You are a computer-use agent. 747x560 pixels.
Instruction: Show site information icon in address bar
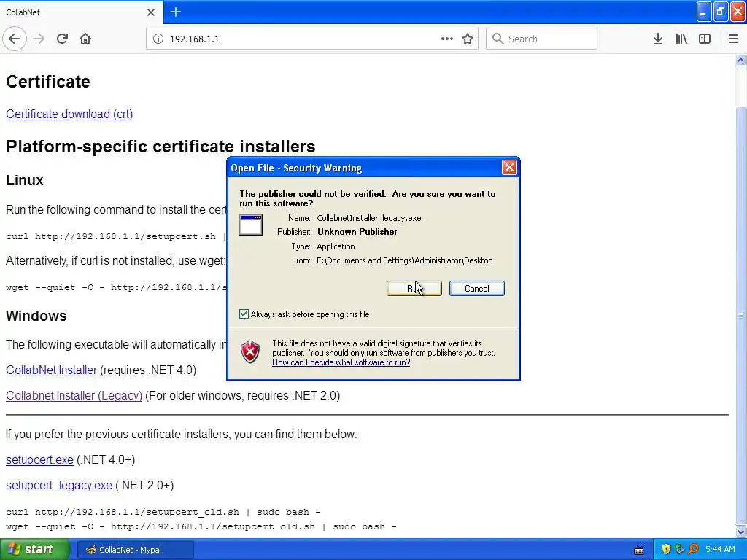coord(158,39)
